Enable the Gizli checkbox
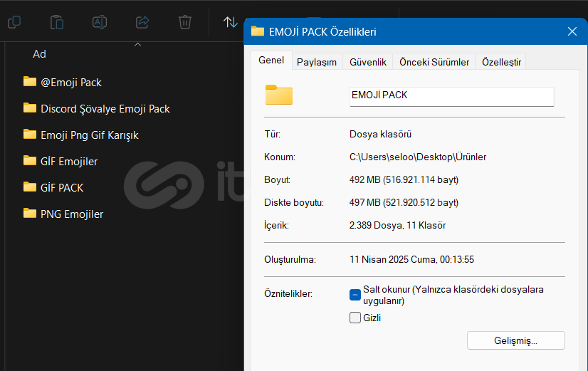The width and height of the screenshot is (588, 371). [355, 318]
